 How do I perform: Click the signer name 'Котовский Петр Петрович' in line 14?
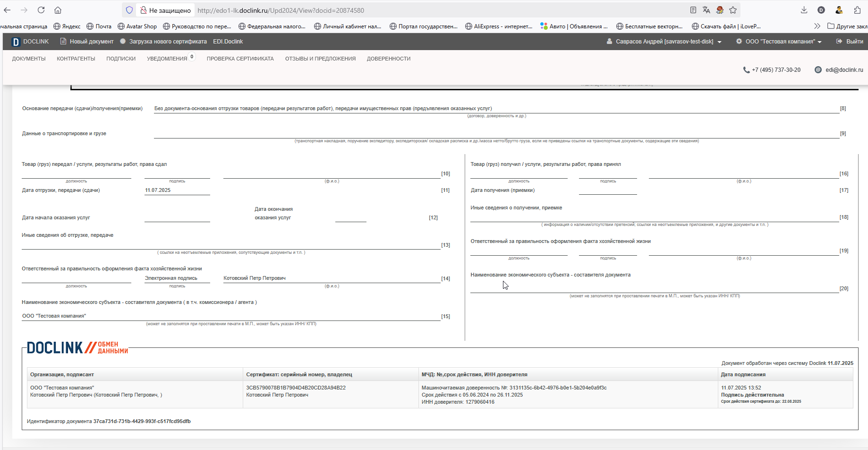pos(255,278)
